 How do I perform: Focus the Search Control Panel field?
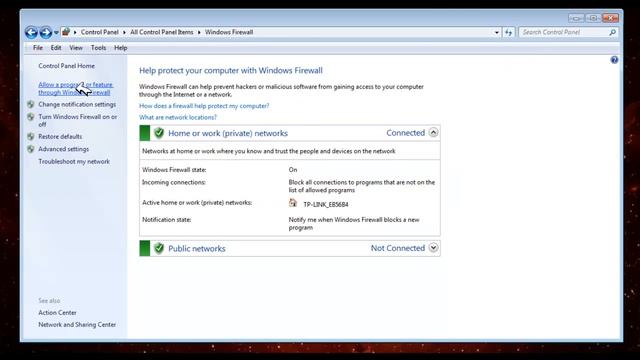point(568,32)
